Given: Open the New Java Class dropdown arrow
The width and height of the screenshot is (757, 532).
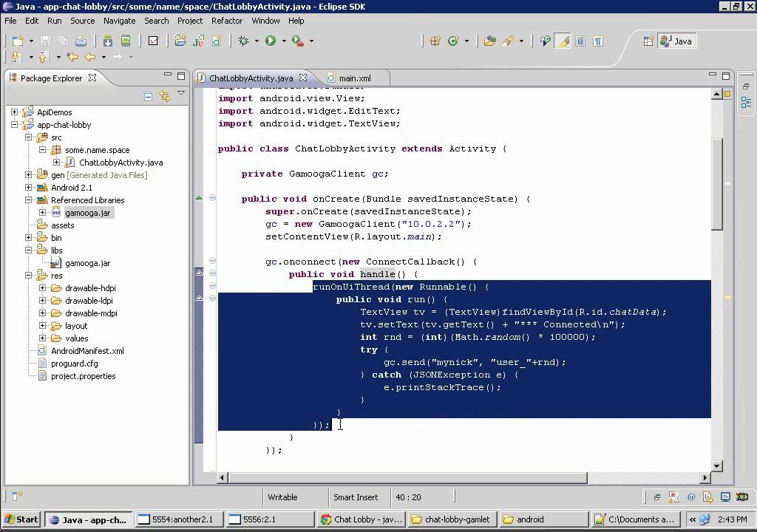Looking at the screenshot, I should (466, 41).
